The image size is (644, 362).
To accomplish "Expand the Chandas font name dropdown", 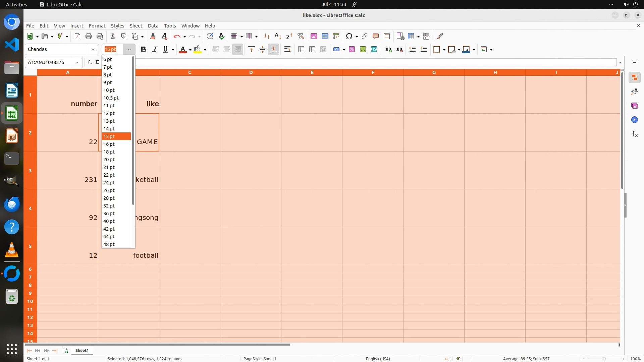I will coord(93,50).
